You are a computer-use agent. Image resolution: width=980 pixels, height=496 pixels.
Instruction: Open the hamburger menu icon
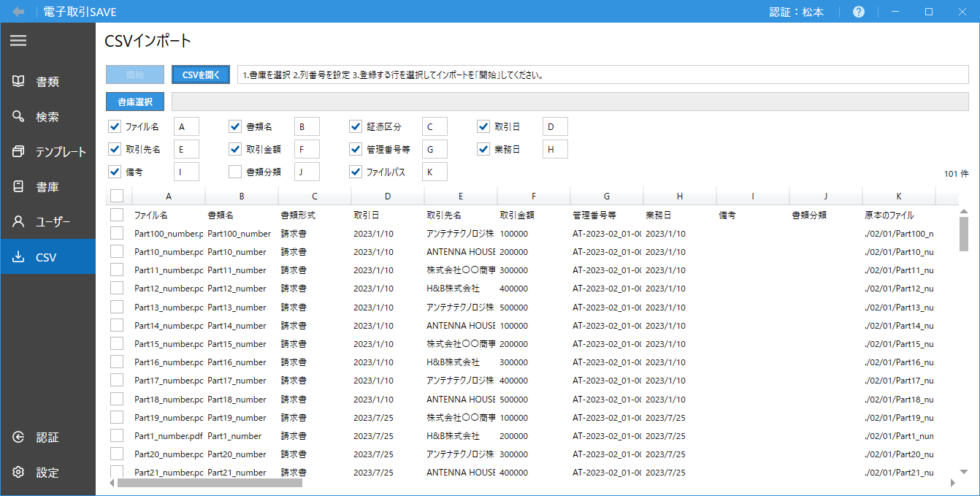[x=18, y=41]
